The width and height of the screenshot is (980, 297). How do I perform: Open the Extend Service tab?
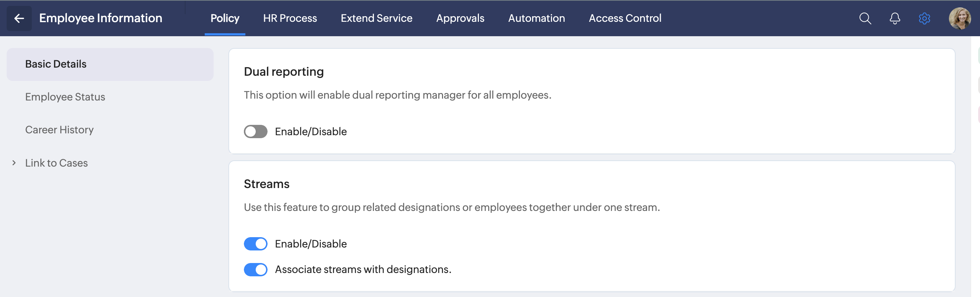click(x=376, y=18)
